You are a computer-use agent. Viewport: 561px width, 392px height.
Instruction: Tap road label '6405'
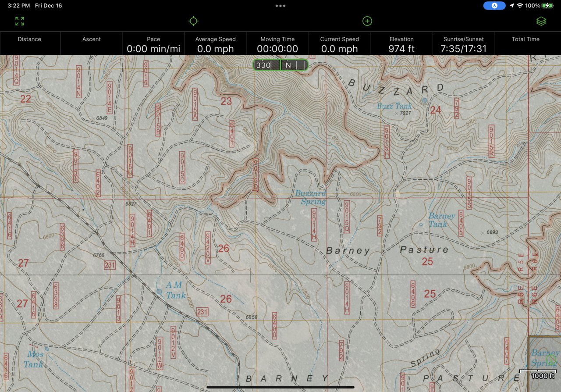coord(461,224)
